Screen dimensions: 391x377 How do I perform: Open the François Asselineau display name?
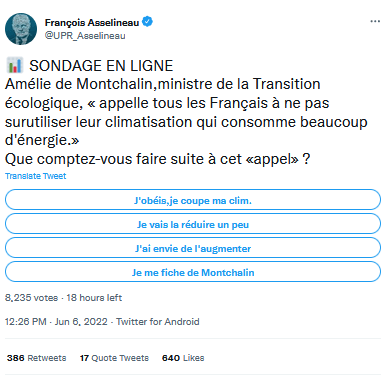[x=92, y=23]
